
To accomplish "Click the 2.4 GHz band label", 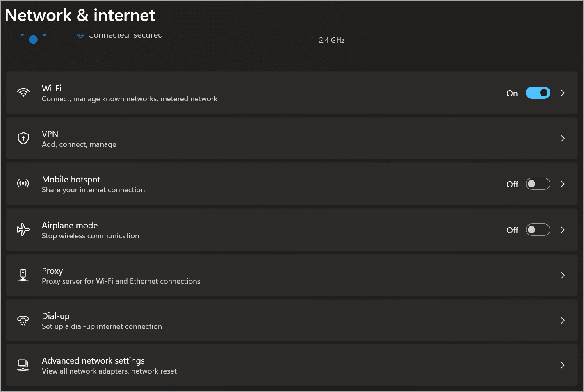I will coord(331,40).
